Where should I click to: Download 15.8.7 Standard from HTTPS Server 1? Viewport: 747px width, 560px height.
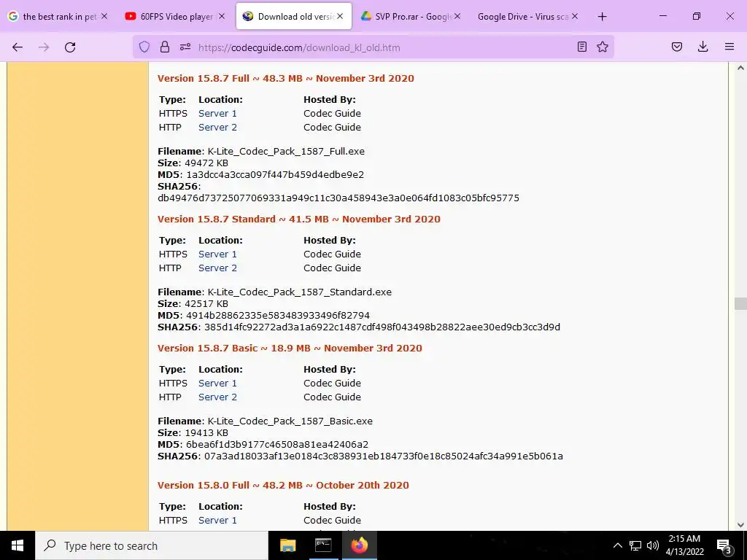(x=217, y=254)
